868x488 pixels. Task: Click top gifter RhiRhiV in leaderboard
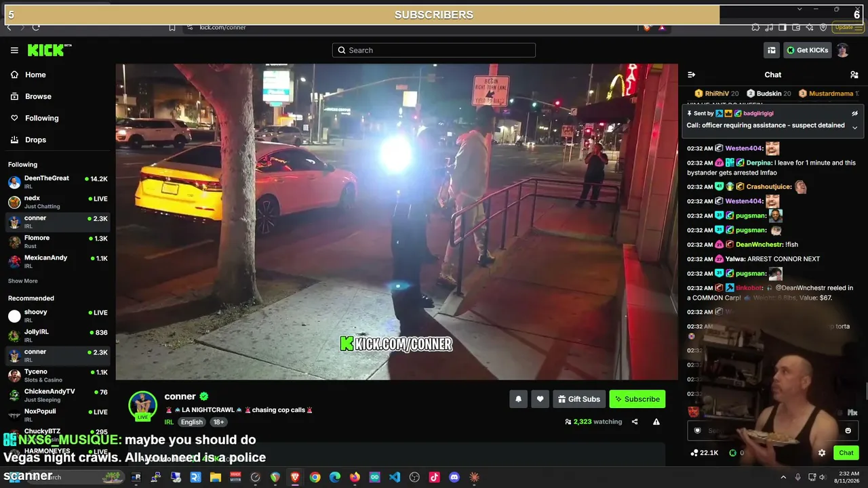717,94
